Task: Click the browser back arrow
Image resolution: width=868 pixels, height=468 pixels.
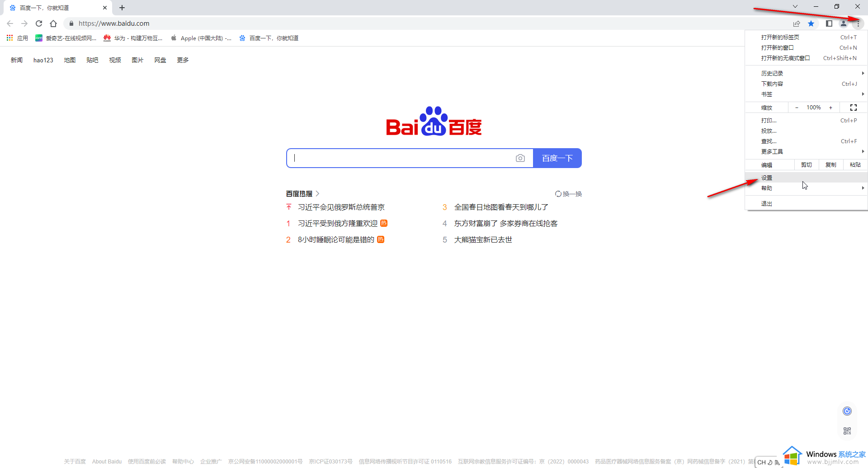Action: pyautogui.click(x=10, y=23)
